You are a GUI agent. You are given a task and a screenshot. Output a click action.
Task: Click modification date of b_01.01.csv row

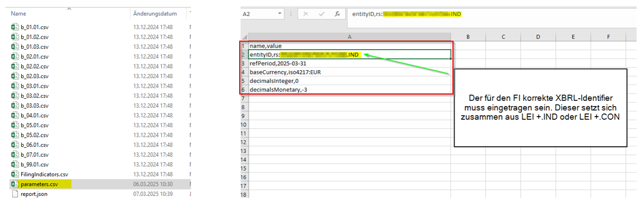click(153, 27)
